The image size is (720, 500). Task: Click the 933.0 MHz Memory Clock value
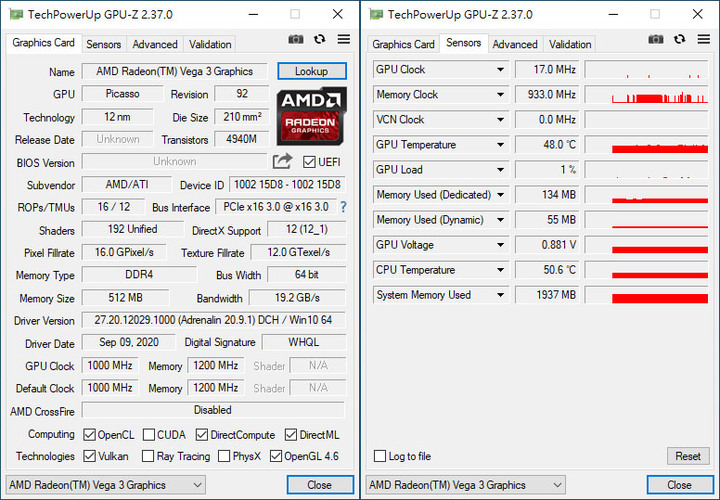547,95
